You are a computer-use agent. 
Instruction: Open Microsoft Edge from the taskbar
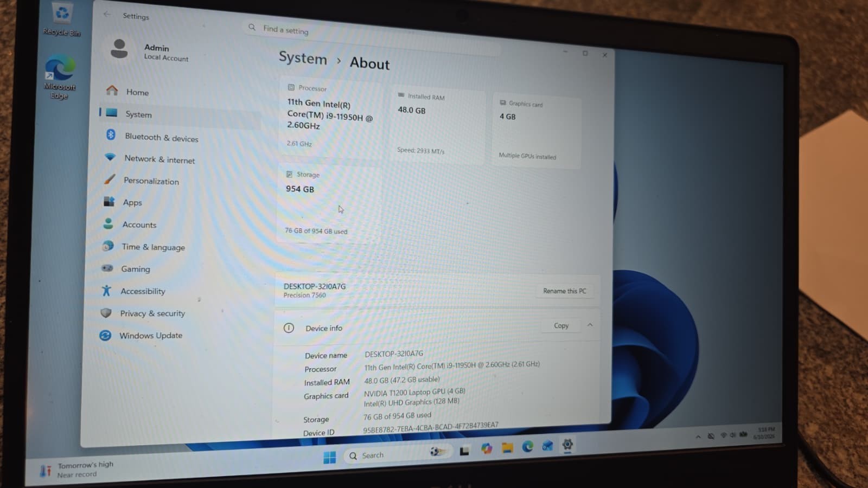click(x=527, y=446)
